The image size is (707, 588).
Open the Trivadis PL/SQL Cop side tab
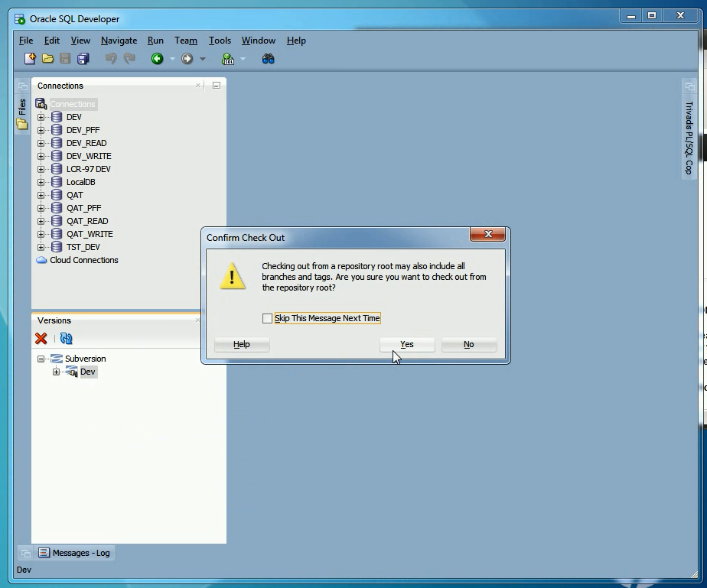(689, 138)
